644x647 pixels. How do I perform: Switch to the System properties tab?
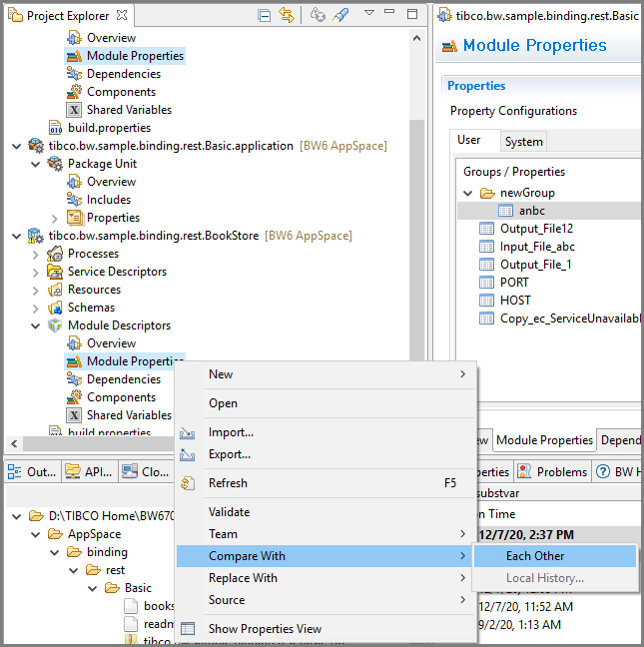point(523,142)
